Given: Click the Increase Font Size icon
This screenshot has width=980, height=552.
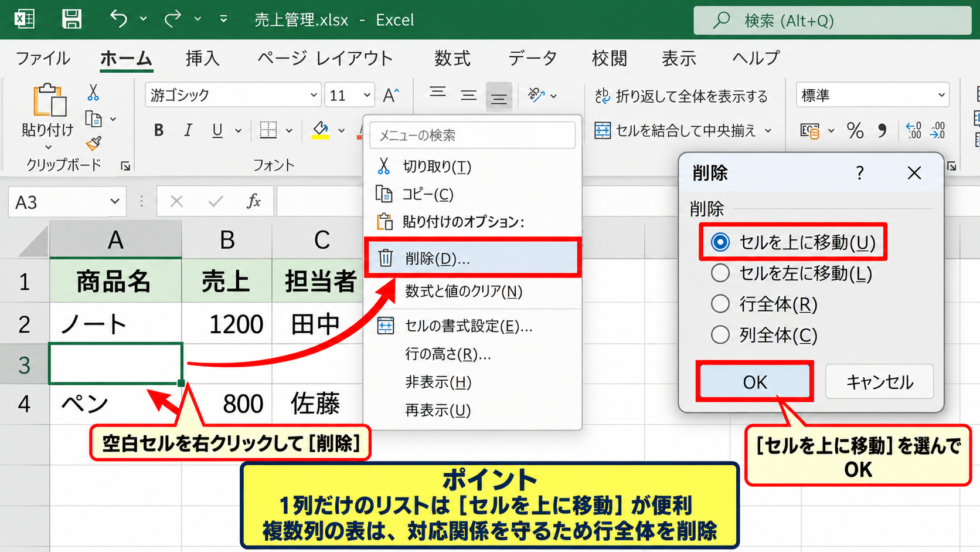Looking at the screenshot, I should [391, 95].
